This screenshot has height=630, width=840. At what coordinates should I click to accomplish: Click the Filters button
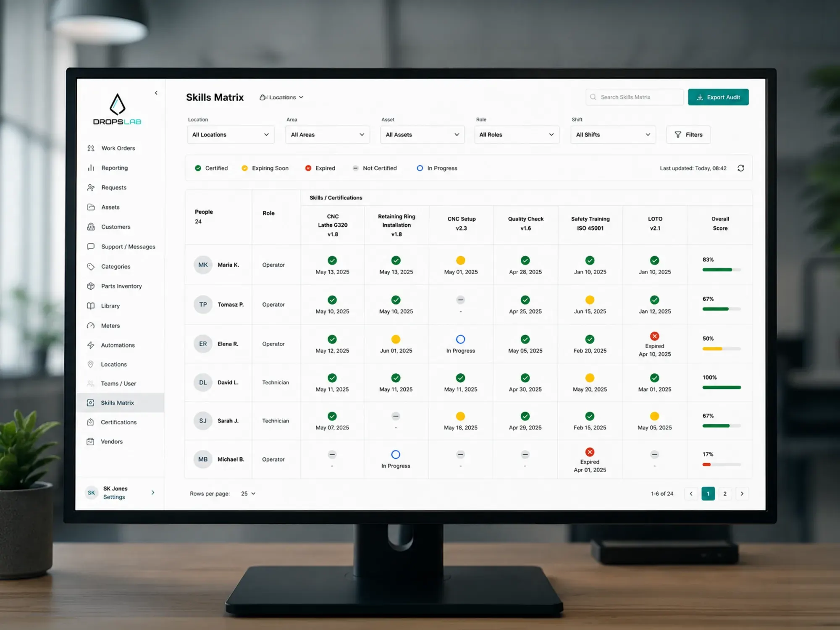[688, 135]
